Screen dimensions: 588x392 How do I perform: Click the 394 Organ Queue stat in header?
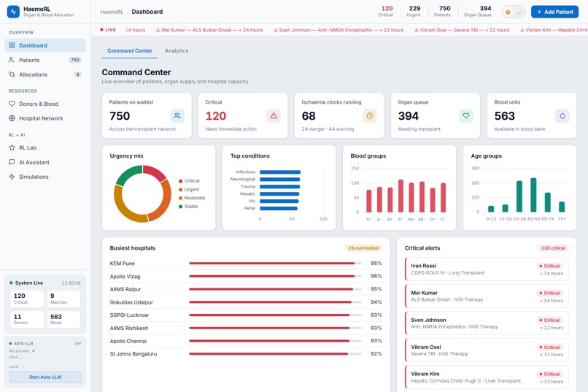click(478, 12)
